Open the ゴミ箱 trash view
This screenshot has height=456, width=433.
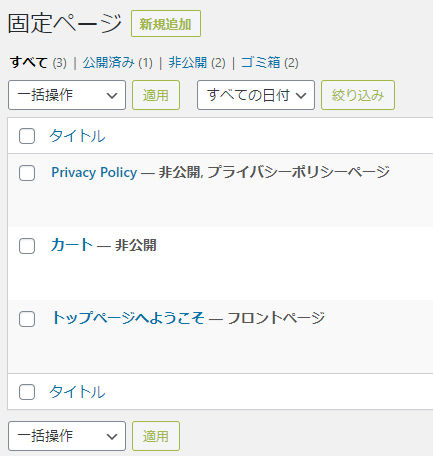[260, 63]
